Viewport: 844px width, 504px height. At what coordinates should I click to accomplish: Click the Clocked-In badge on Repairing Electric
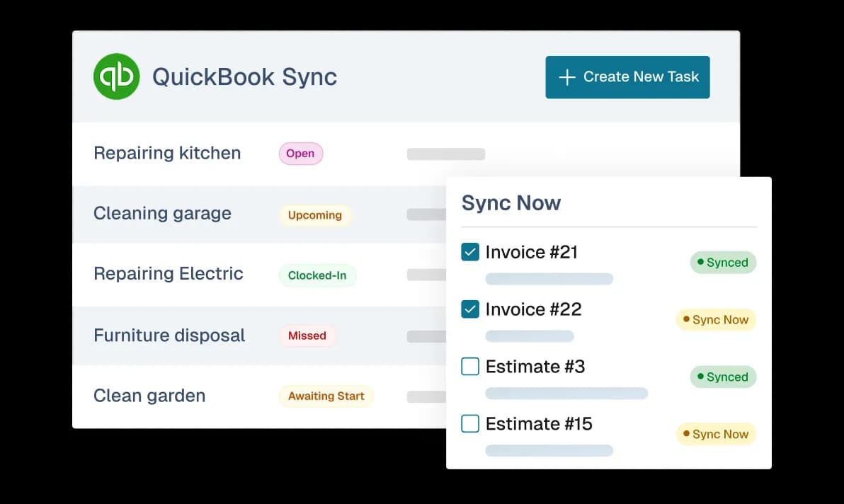pos(317,275)
